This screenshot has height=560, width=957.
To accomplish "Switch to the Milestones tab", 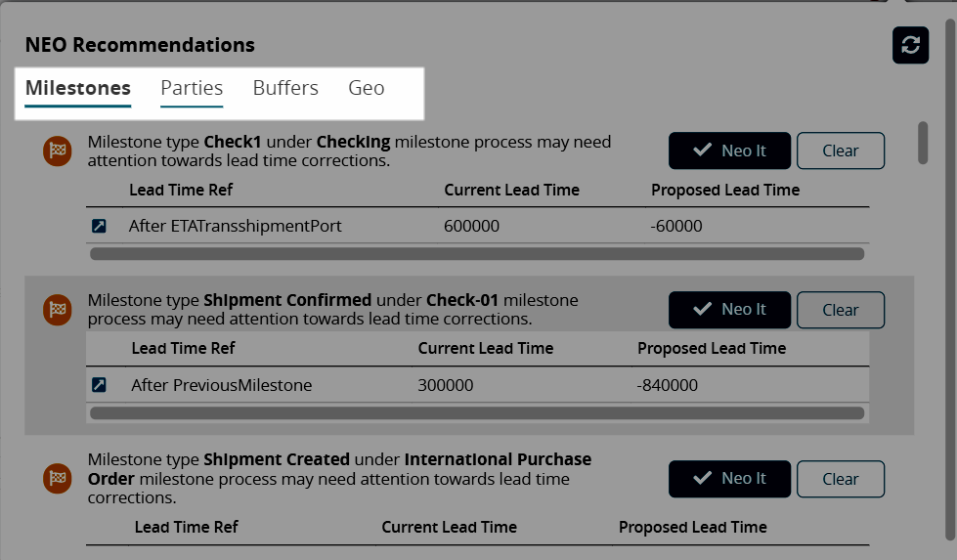I will tap(78, 88).
